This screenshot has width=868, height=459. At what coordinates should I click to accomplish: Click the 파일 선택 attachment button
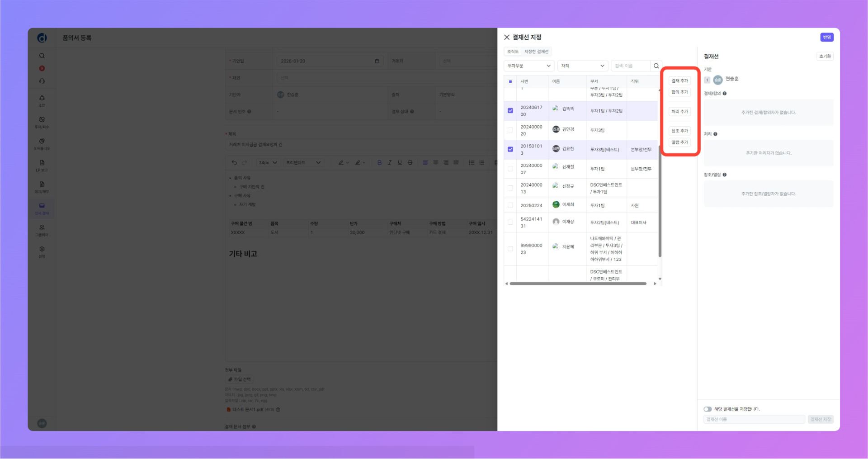coord(239,380)
